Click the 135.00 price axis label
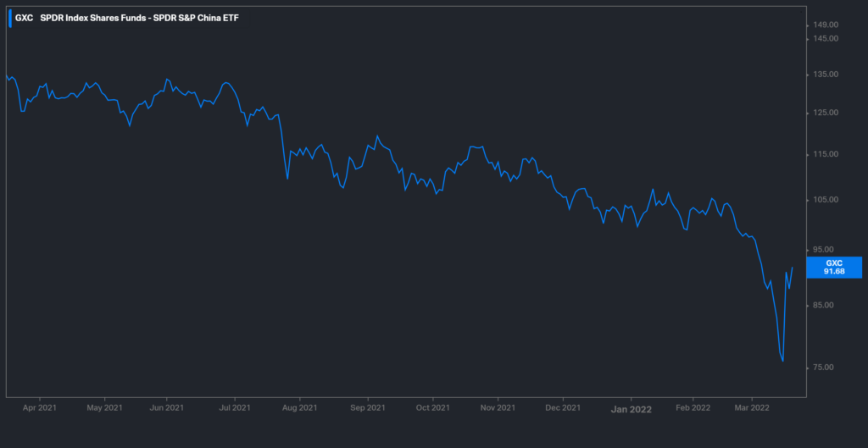 (x=827, y=75)
